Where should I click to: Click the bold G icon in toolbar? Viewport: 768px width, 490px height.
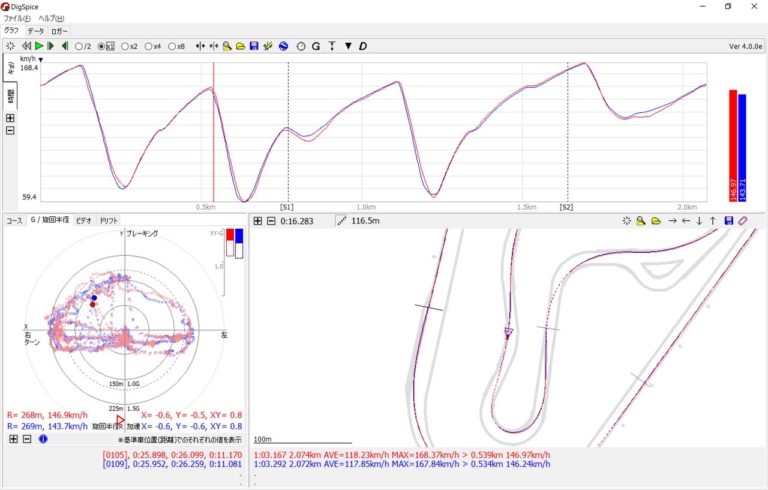tap(316, 46)
